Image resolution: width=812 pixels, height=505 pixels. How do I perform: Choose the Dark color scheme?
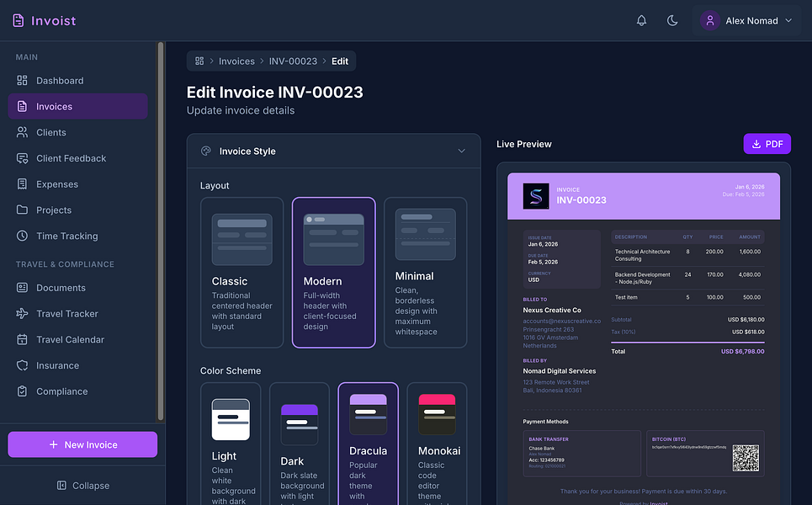click(x=300, y=444)
